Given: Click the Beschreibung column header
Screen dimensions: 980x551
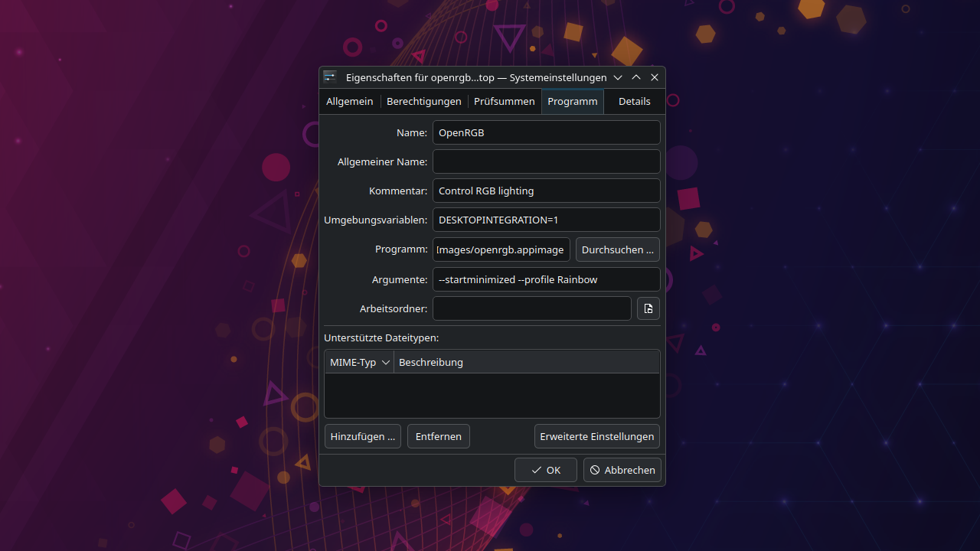Looking at the screenshot, I should 526,362.
